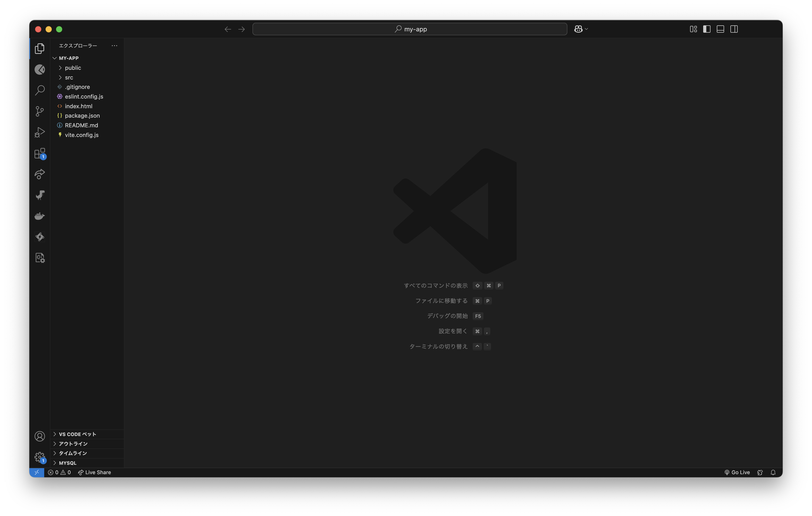Open the package.json file
The height and width of the screenshot is (516, 812).
click(82, 116)
